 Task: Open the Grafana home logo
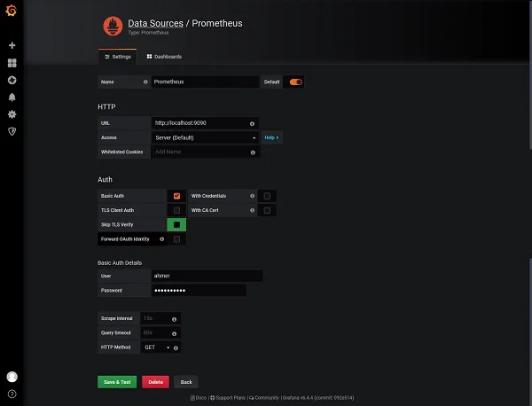coord(12,11)
